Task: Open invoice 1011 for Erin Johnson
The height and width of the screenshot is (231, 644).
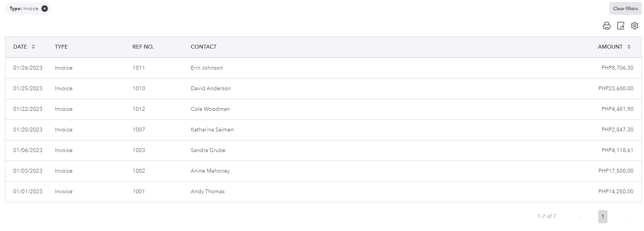Action: click(207, 68)
